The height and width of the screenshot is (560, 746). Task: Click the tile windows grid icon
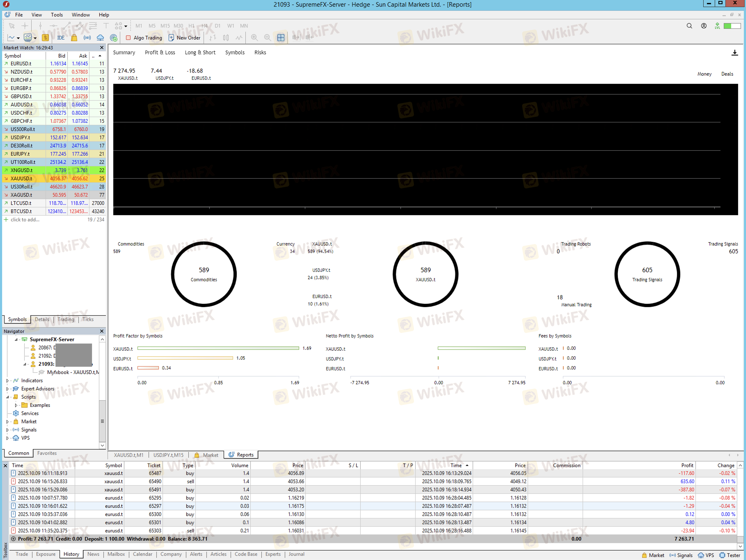(281, 38)
